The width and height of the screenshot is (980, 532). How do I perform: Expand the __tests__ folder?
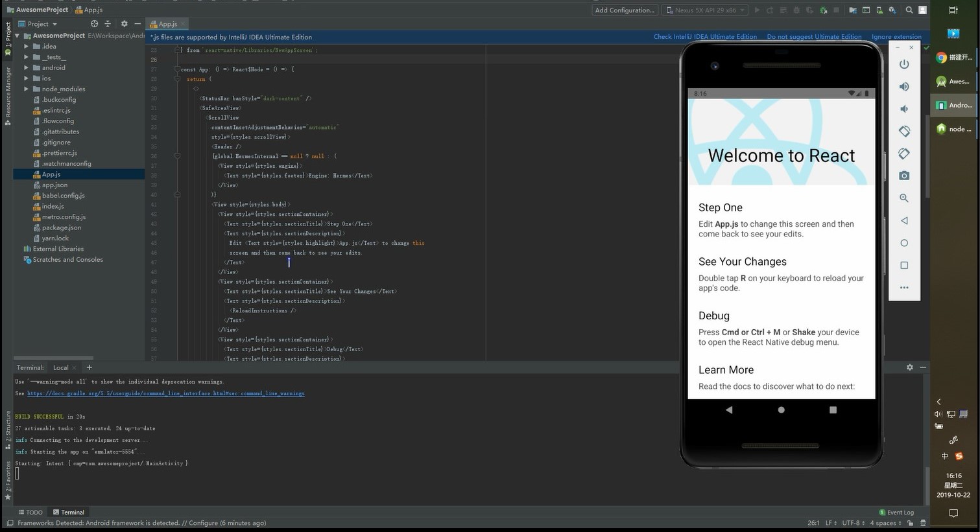click(x=27, y=57)
